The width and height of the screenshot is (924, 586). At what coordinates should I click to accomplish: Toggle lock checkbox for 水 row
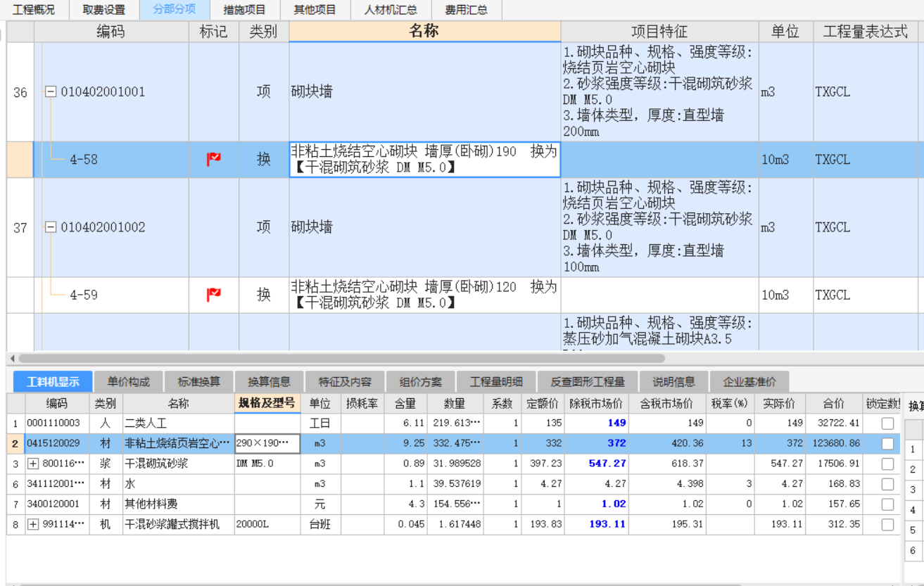(x=887, y=484)
